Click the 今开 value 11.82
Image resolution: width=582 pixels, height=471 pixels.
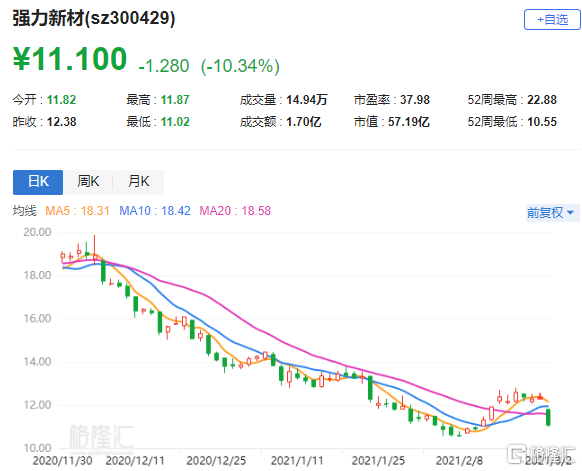click(x=61, y=100)
